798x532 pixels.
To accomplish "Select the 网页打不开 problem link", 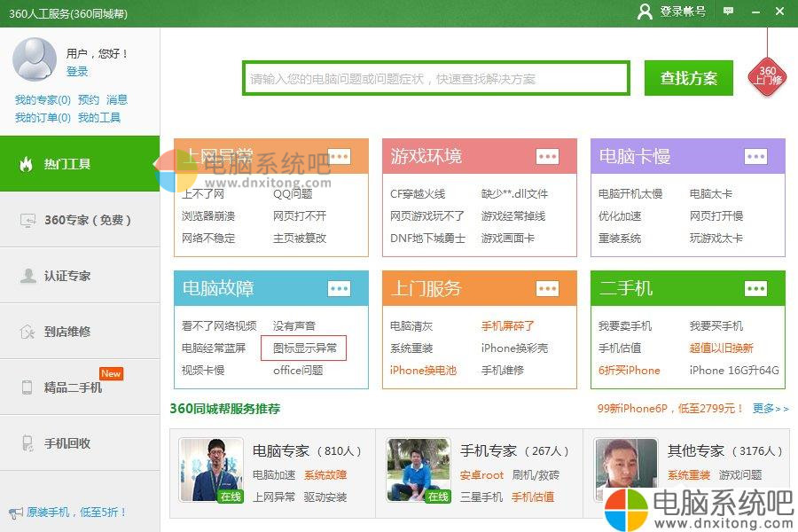I will (x=300, y=215).
